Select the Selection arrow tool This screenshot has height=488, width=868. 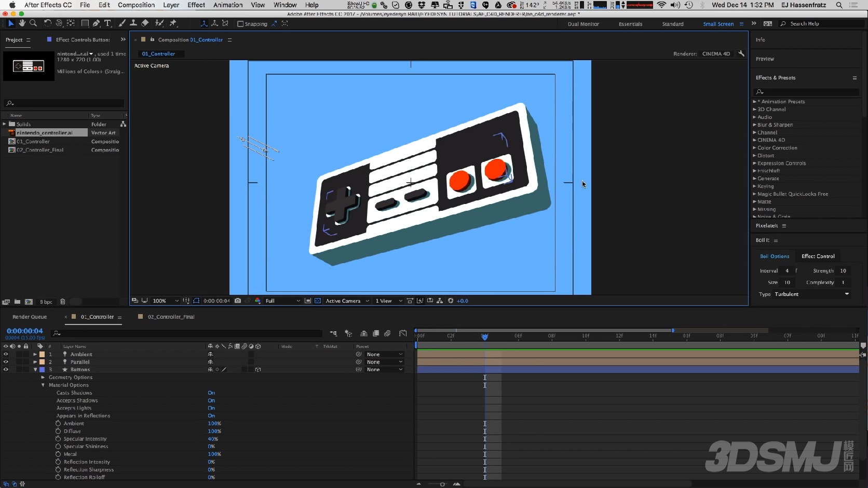[10, 23]
